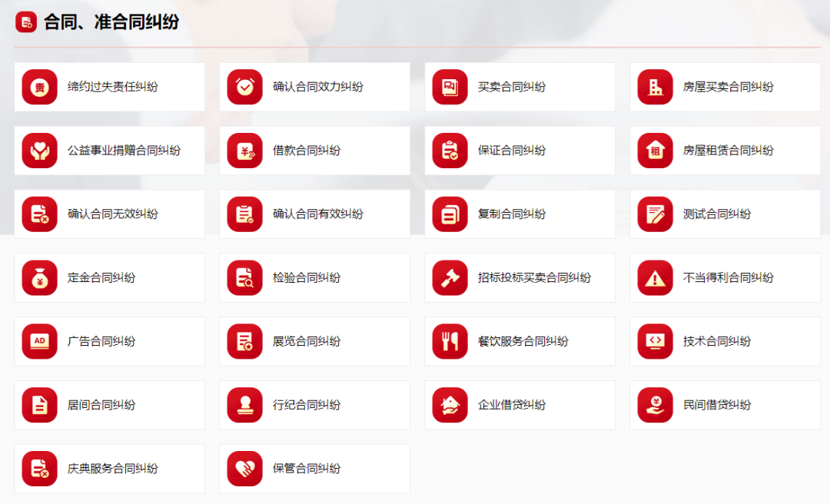Click the 企业借贷纠纷 entry
The width and height of the screenshot is (830, 504).
[520, 405]
